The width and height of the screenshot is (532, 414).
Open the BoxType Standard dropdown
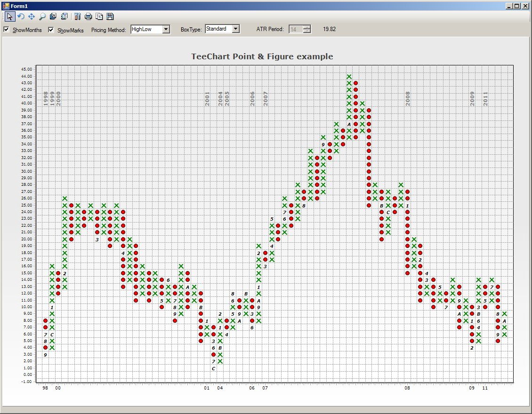(x=236, y=29)
